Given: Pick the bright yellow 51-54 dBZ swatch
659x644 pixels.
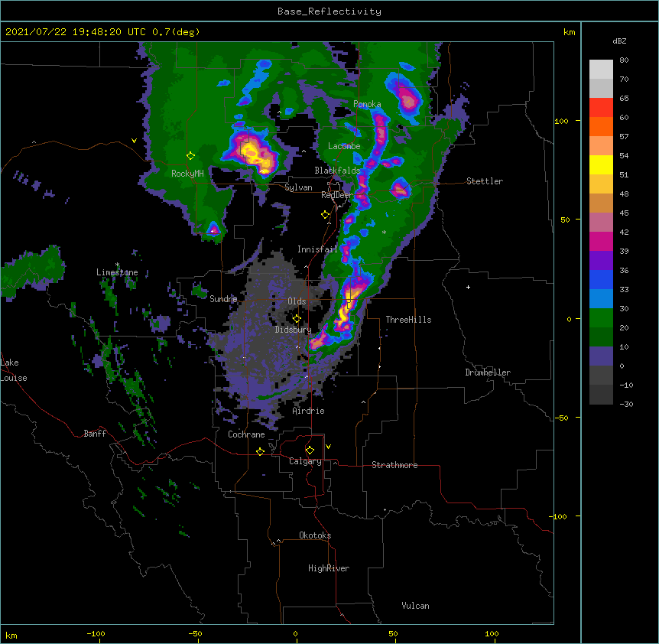Looking at the screenshot, I should [x=601, y=164].
